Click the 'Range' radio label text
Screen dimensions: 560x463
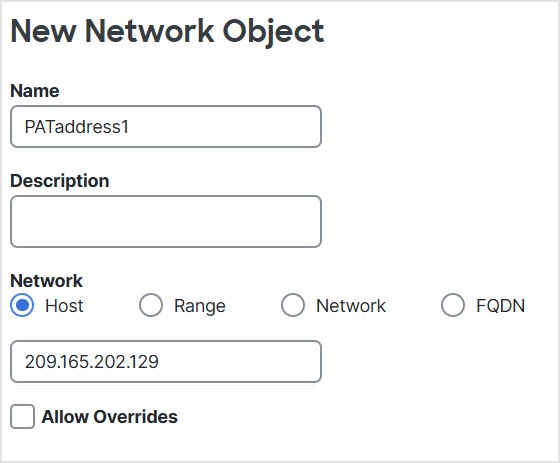click(x=200, y=307)
